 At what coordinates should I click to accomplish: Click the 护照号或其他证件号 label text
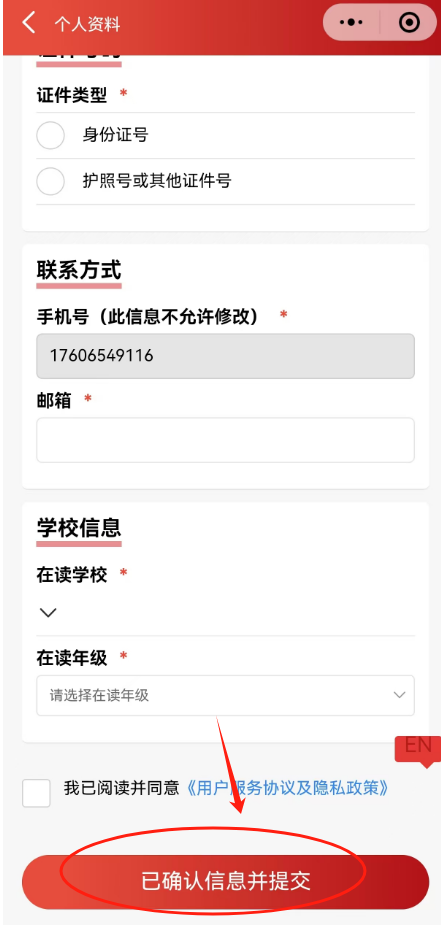coord(156,181)
